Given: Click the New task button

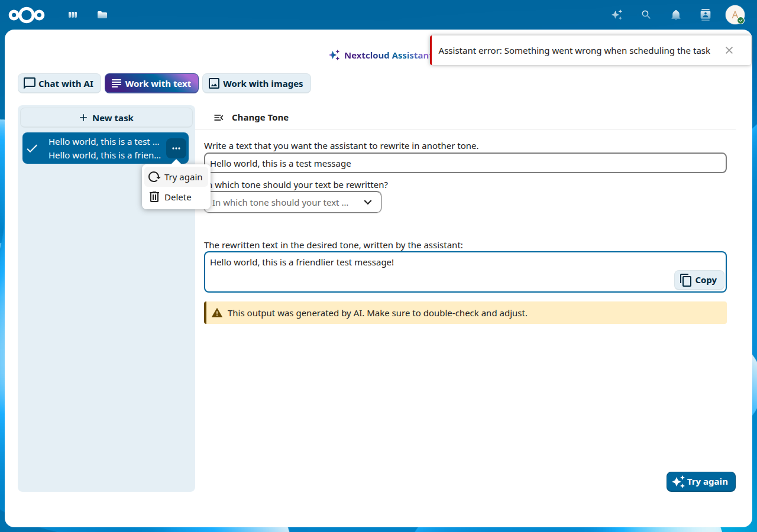Looking at the screenshot, I should (106, 118).
